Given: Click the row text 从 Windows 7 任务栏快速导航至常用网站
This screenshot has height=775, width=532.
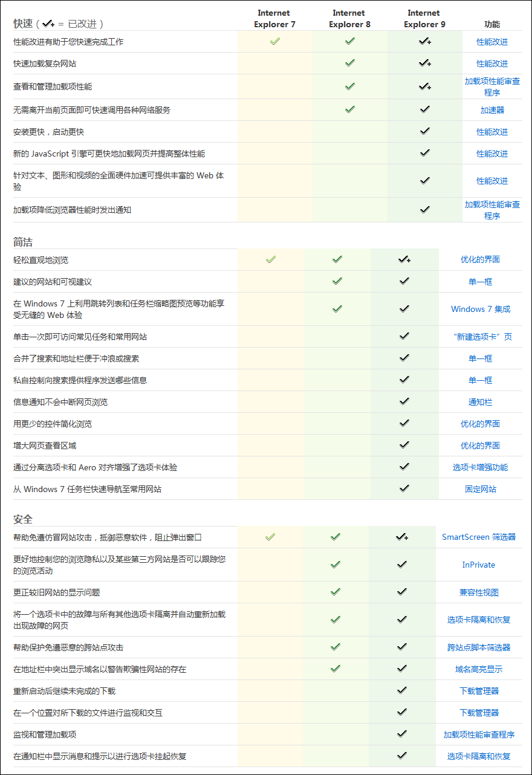Looking at the screenshot, I should tap(88, 489).
